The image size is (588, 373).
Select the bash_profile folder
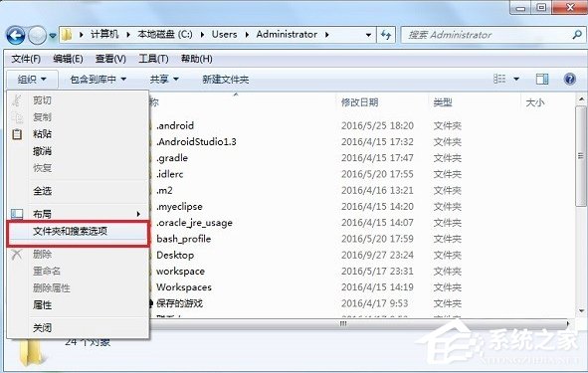pyautogui.click(x=183, y=239)
